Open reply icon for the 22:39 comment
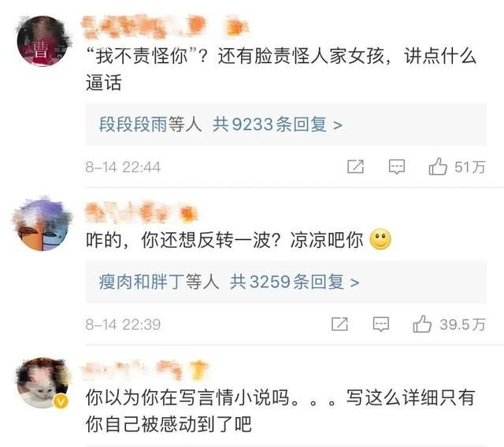 coord(381,324)
